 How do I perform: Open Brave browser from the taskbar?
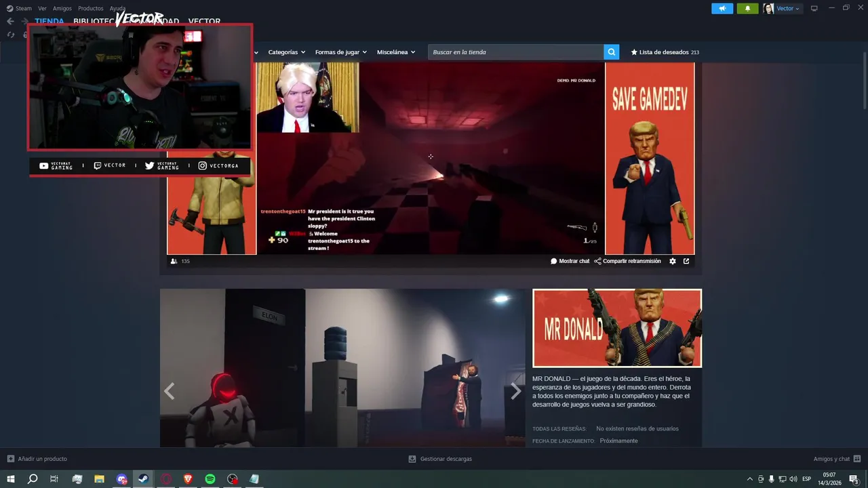pyautogui.click(x=188, y=479)
